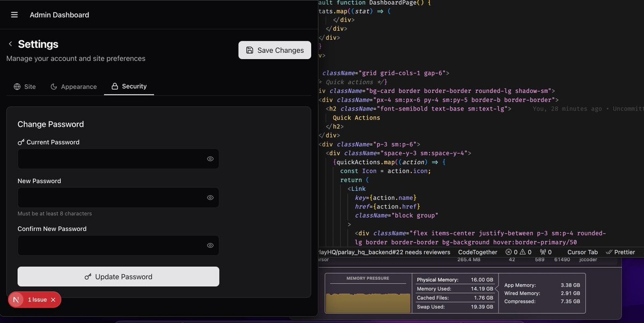Click the App Memory 3.38 GB row
Screen dimensions: 644x323
(x=542, y=285)
